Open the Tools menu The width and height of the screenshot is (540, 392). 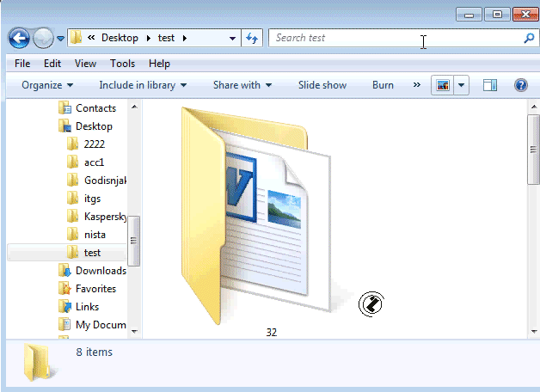(122, 64)
